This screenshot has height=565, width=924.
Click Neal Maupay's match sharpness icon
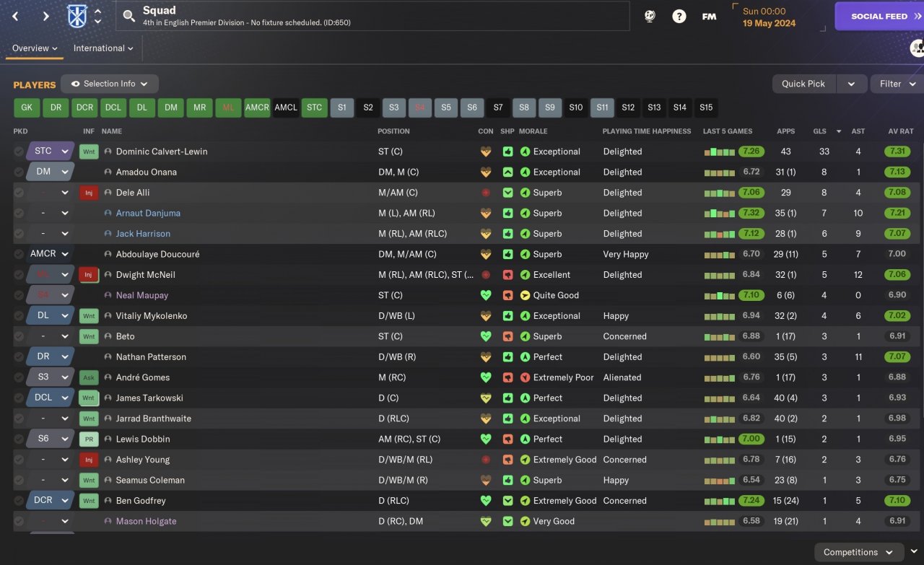click(x=508, y=295)
